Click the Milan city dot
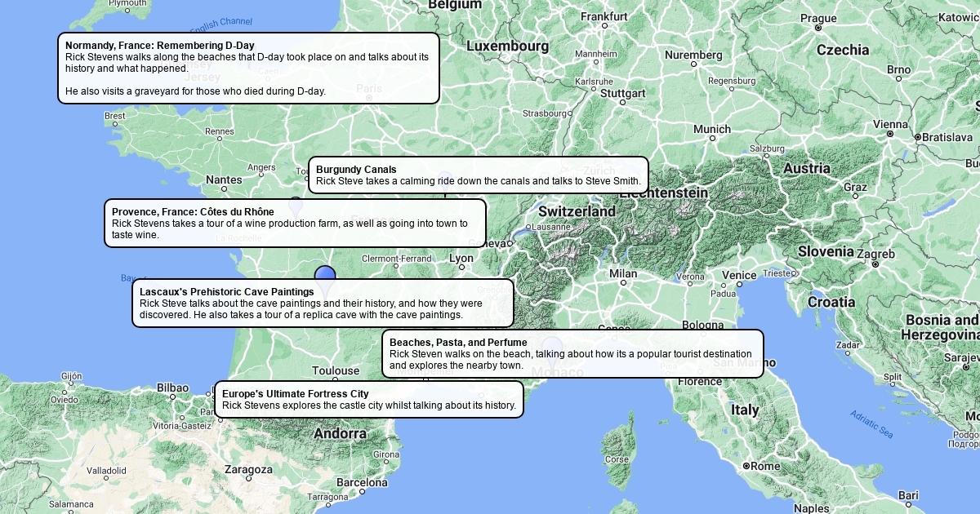 pos(623,285)
